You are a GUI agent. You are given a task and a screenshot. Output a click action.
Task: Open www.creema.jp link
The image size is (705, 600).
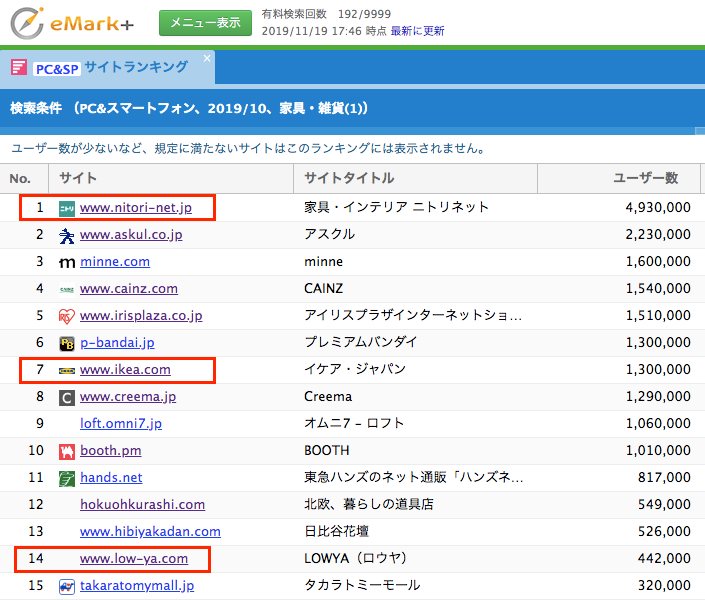pyautogui.click(x=128, y=397)
